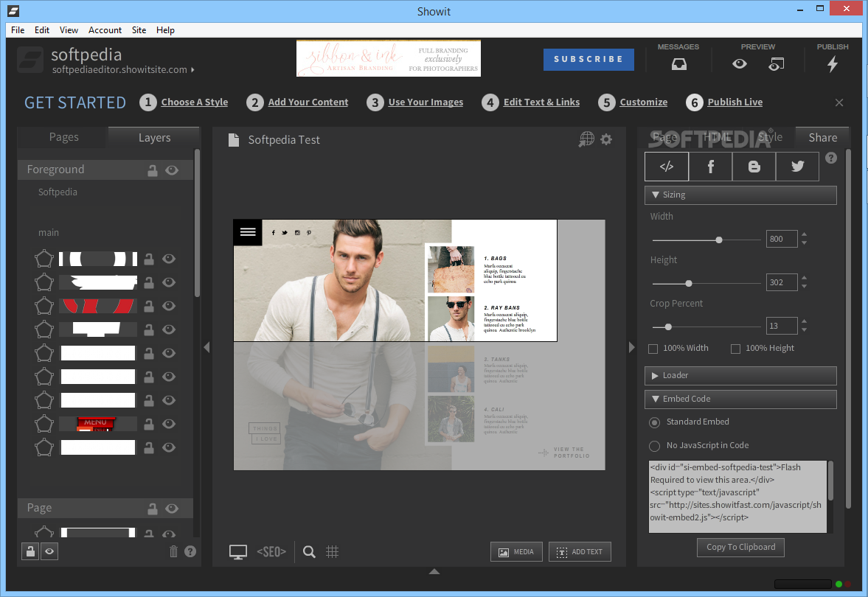868x597 pixels.
Task: Close the Get Started bar
Action: click(839, 102)
